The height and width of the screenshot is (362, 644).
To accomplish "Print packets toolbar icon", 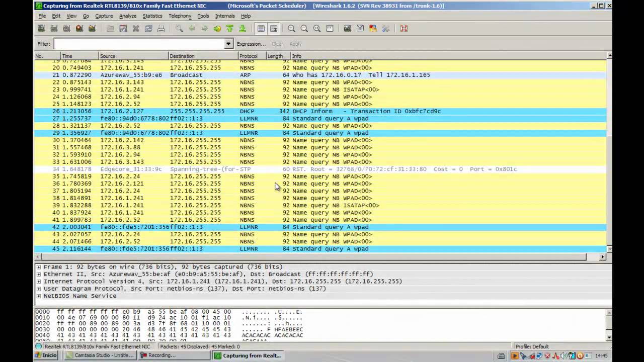I will point(161,29).
